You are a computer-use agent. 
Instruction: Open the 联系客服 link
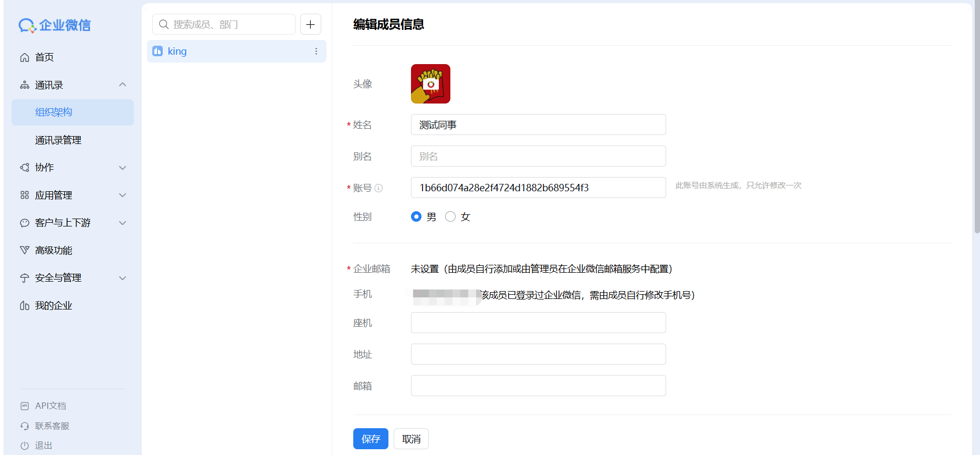pos(52,426)
